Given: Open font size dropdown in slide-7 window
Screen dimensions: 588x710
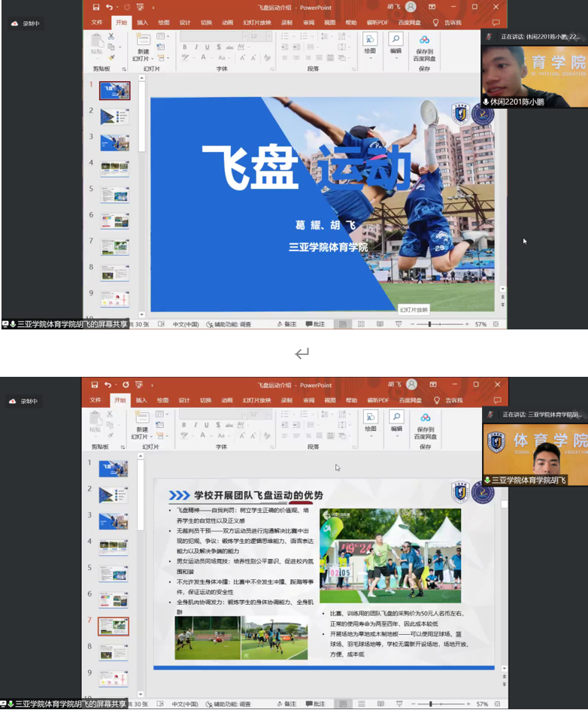Looking at the screenshot, I should [269, 414].
